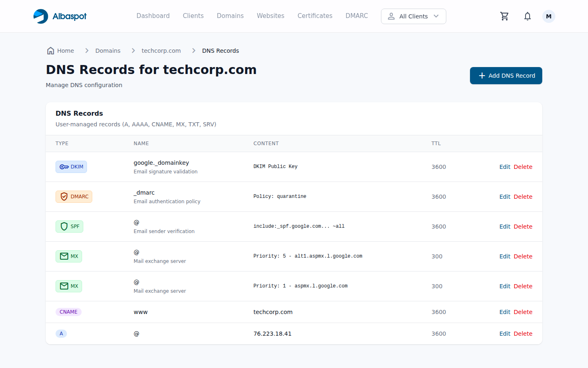Viewport: 588px width, 368px height.
Task: Click the first MX envelope icon
Action: click(64, 256)
